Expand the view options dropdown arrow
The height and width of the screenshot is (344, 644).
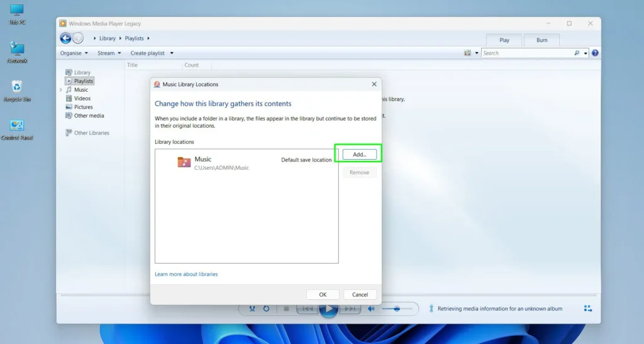477,53
